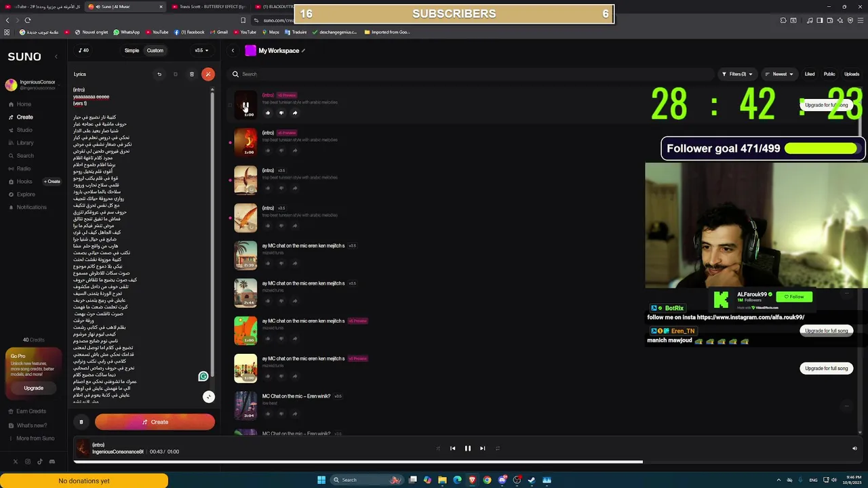Open the MC Chat on the mic – Eren winik? title

click(x=296, y=396)
